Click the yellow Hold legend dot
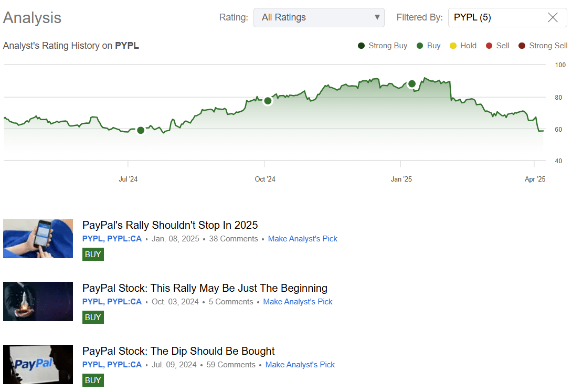Image resolution: width=572 pixels, height=392 pixels. click(x=454, y=46)
